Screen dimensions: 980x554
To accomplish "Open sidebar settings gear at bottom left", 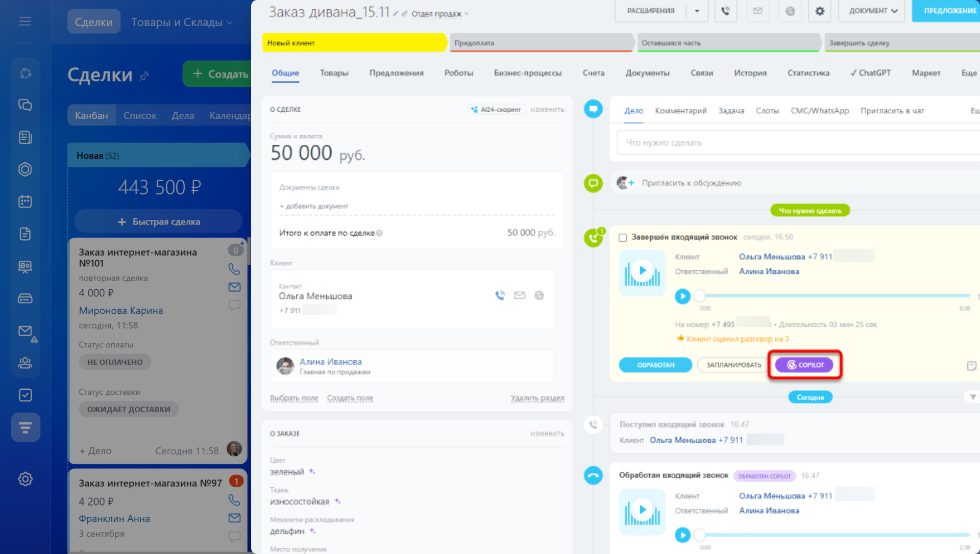I will 25,479.
